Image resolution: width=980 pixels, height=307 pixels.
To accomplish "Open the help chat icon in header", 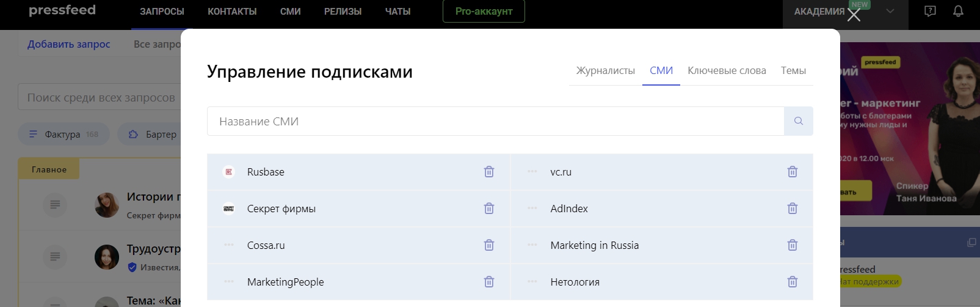I will [x=930, y=11].
